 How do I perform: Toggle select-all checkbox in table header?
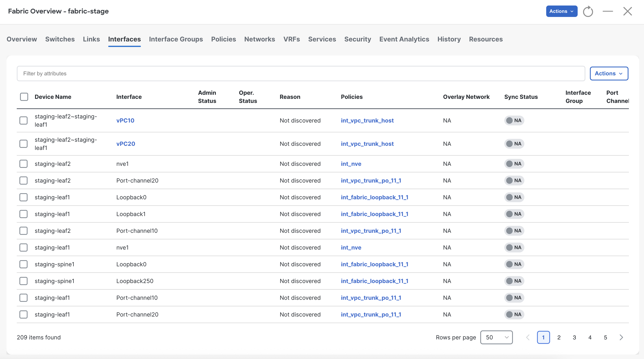[x=24, y=97]
